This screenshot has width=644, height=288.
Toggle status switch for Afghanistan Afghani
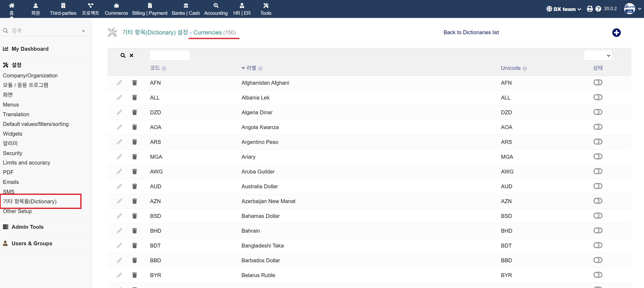(x=597, y=82)
